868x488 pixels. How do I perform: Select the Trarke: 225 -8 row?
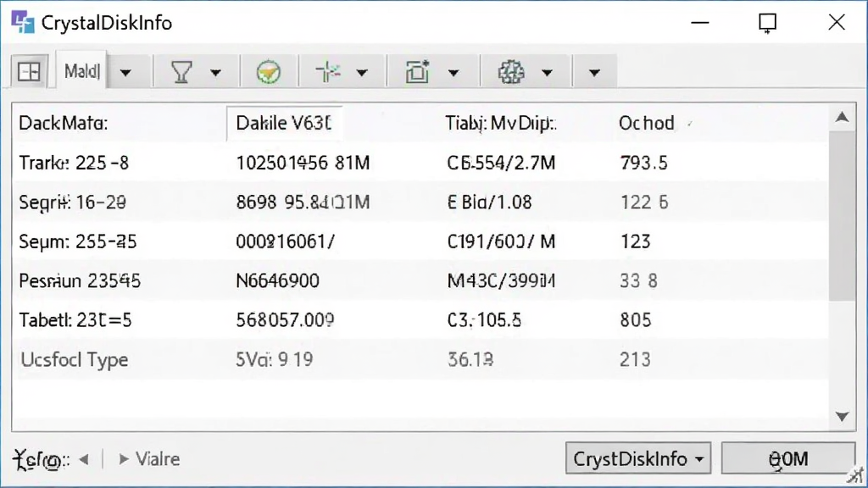pyautogui.click(x=420, y=163)
